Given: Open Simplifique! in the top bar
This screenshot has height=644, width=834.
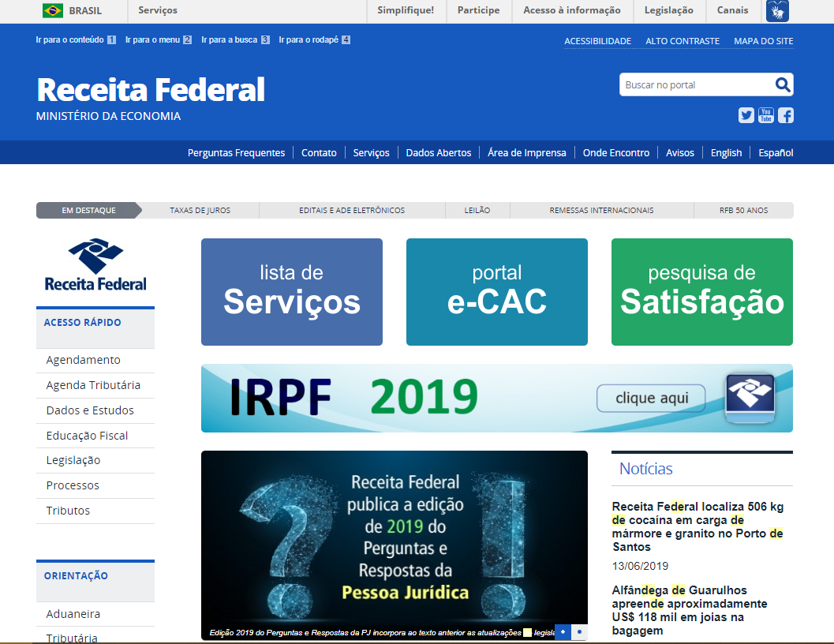Looking at the screenshot, I should pyautogui.click(x=406, y=10).
